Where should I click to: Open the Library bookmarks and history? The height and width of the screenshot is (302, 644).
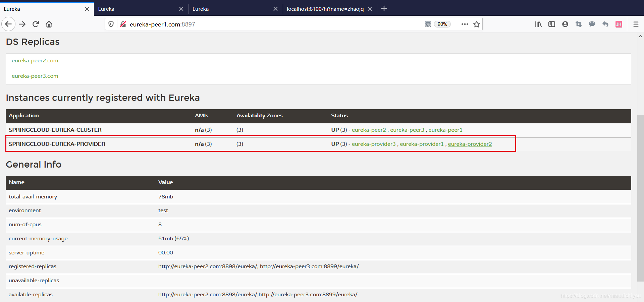click(538, 24)
